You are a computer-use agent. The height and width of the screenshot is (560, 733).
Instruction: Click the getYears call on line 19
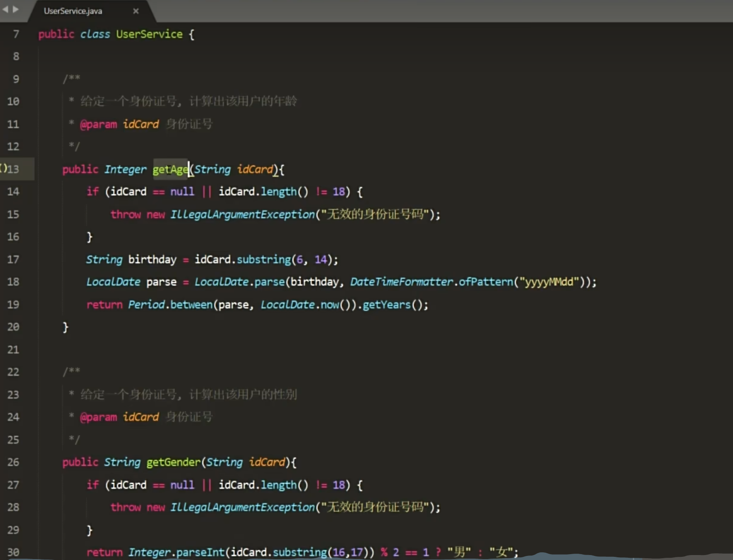point(386,305)
